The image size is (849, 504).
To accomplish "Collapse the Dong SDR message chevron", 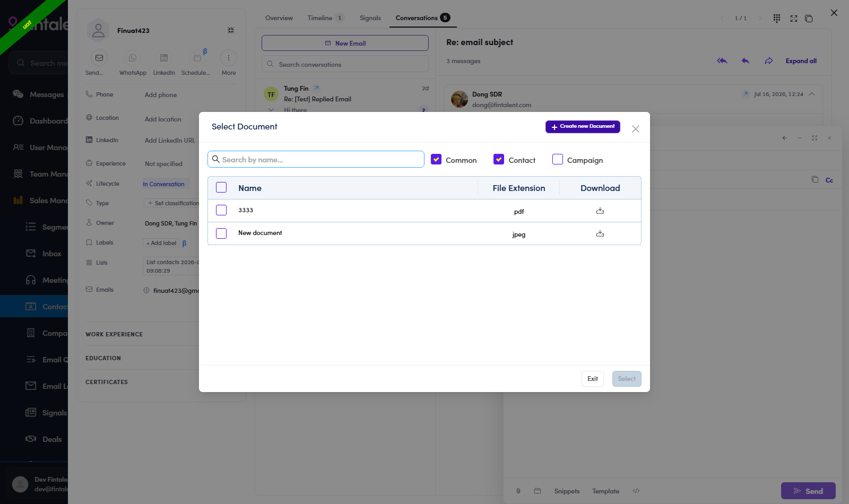I will [812, 94].
